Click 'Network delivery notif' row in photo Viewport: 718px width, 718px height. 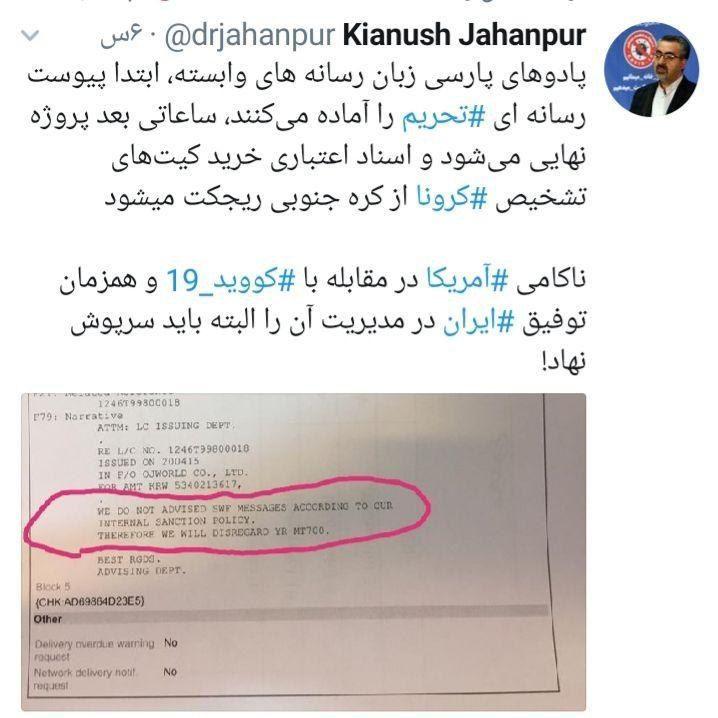106,678
